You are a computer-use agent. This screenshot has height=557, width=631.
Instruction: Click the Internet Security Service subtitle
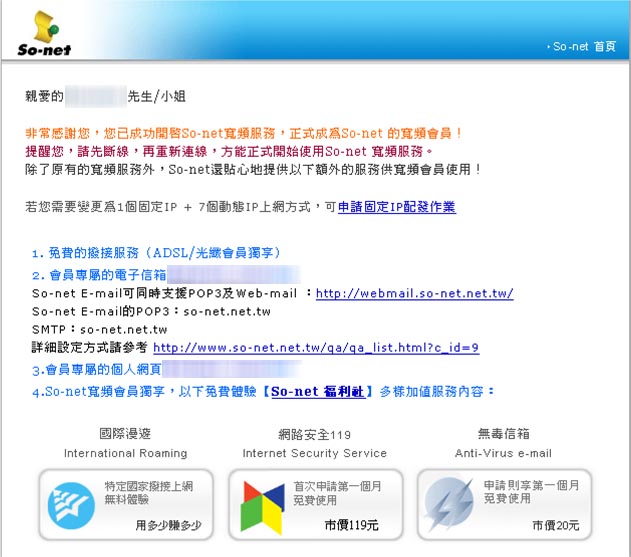(x=314, y=453)
